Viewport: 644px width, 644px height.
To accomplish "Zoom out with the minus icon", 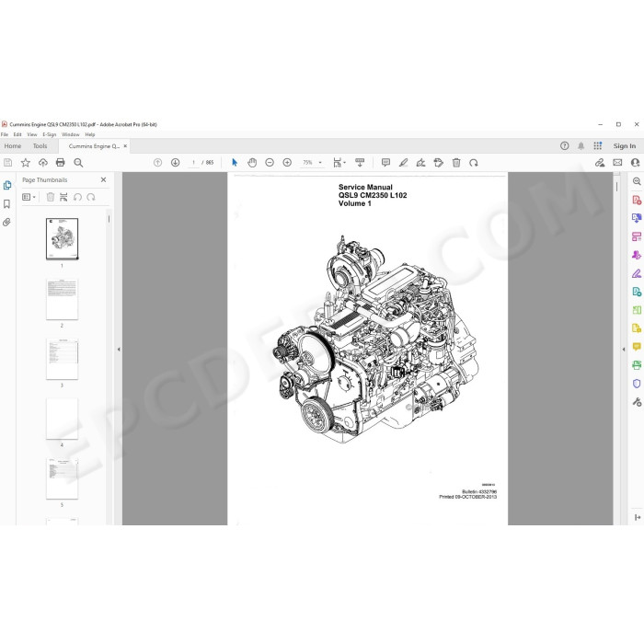I will [270, 163].
